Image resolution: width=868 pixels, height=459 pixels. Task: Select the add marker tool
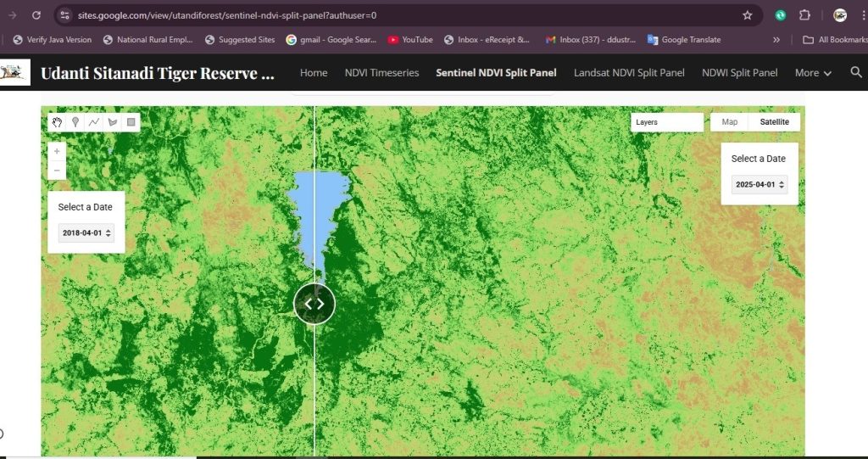[x=75, y=122]
